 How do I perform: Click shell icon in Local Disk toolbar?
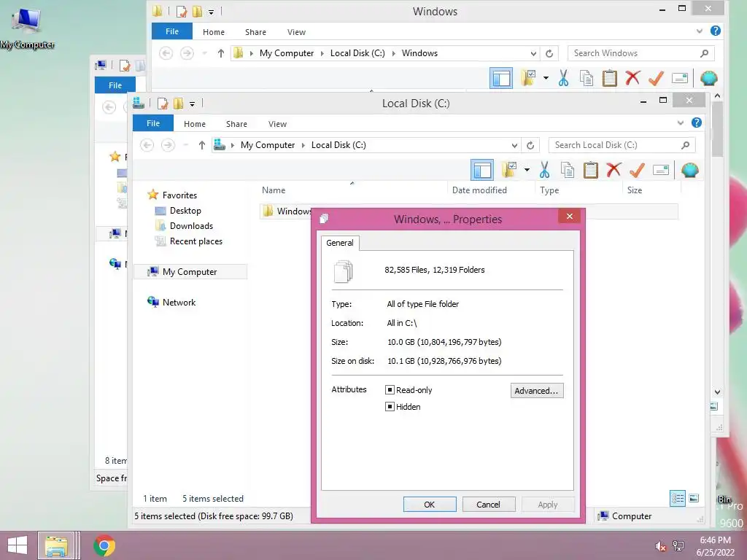(x=690, y=170)
